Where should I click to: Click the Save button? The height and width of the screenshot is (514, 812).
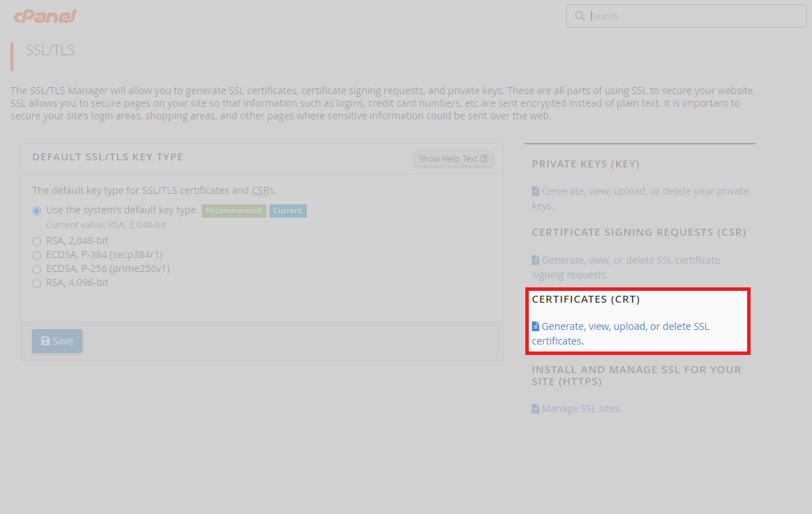[57, 340]
